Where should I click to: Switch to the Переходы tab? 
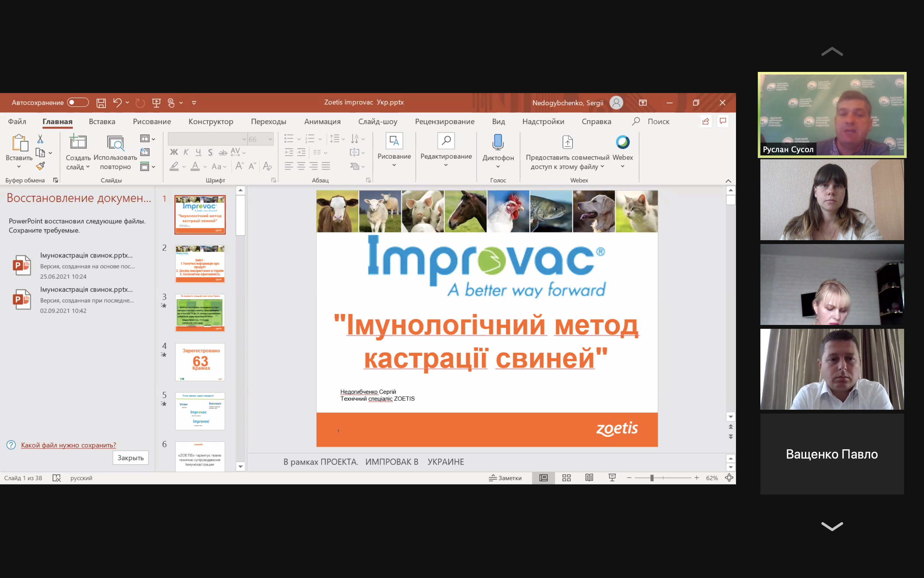pyautogui.click(x=269, y=122)
